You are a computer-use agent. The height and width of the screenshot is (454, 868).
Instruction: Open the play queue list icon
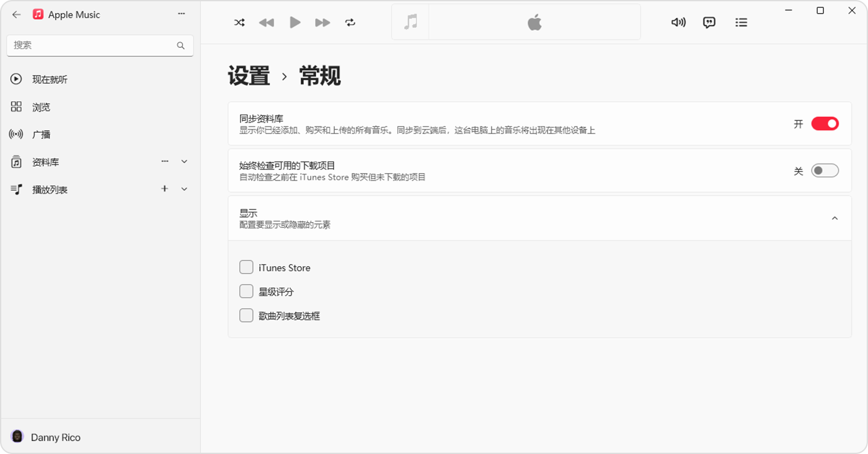(741, 22)
